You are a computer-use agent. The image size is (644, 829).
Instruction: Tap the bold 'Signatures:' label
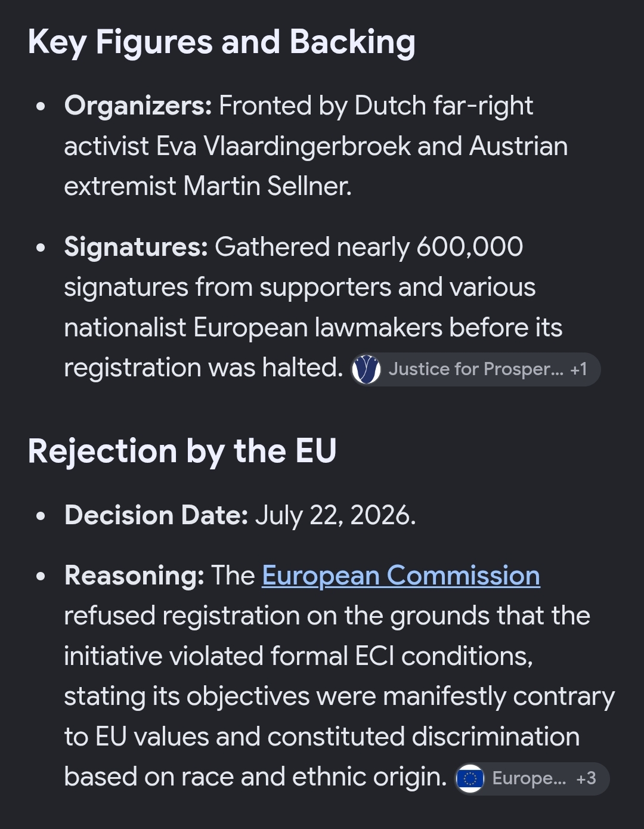(135, 247)
